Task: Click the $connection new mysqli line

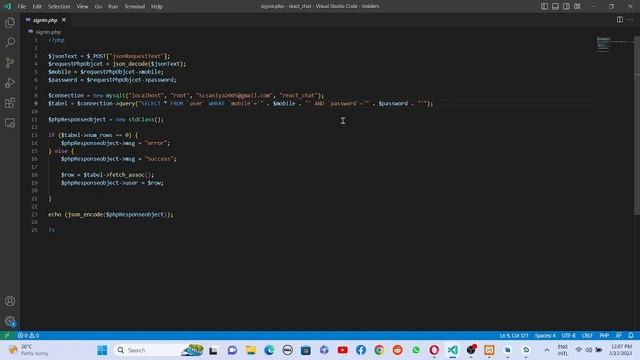Action: [x=186, y=96]
